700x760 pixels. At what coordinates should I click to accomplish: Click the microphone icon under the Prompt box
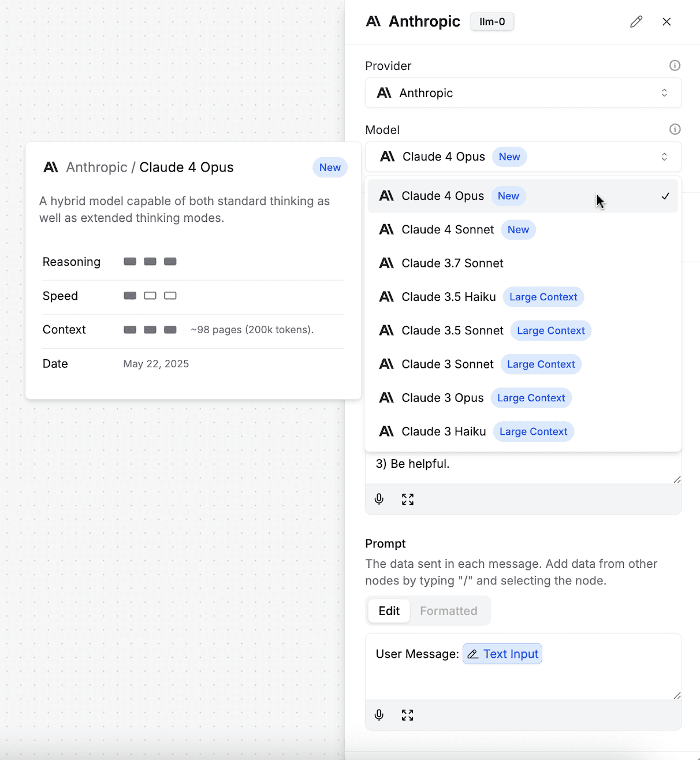pos(379,715)
